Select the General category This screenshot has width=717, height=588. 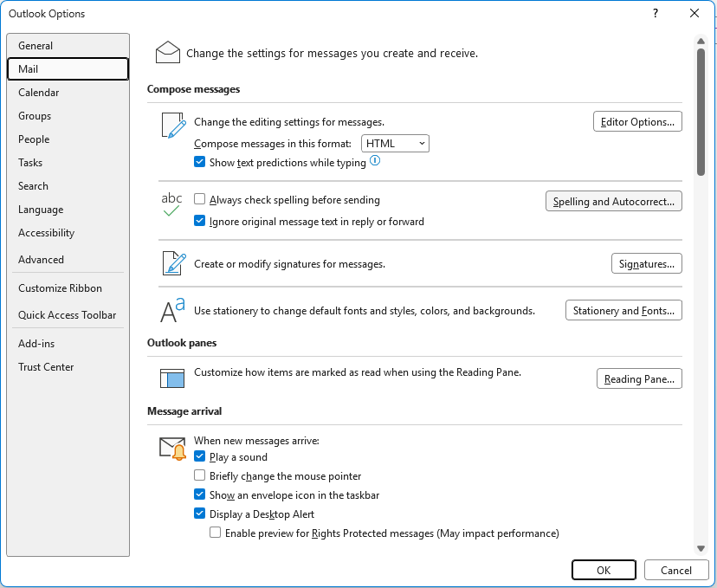pyautogui.click(x=68, y=46)
